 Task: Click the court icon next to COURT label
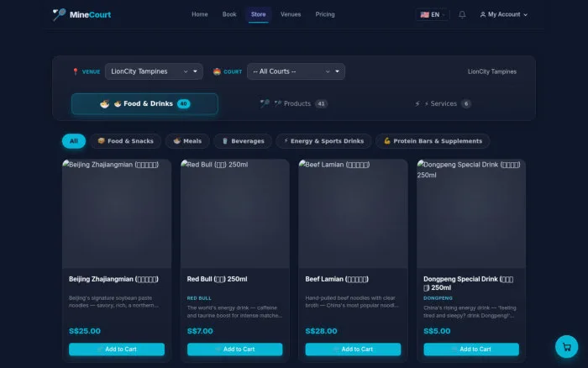[x=217, y=71]
